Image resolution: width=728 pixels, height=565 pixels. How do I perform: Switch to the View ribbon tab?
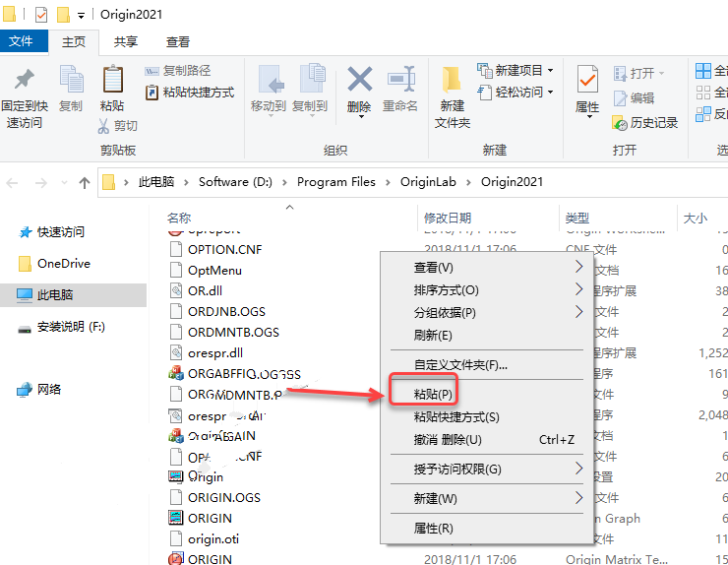[x=178, y=41]
